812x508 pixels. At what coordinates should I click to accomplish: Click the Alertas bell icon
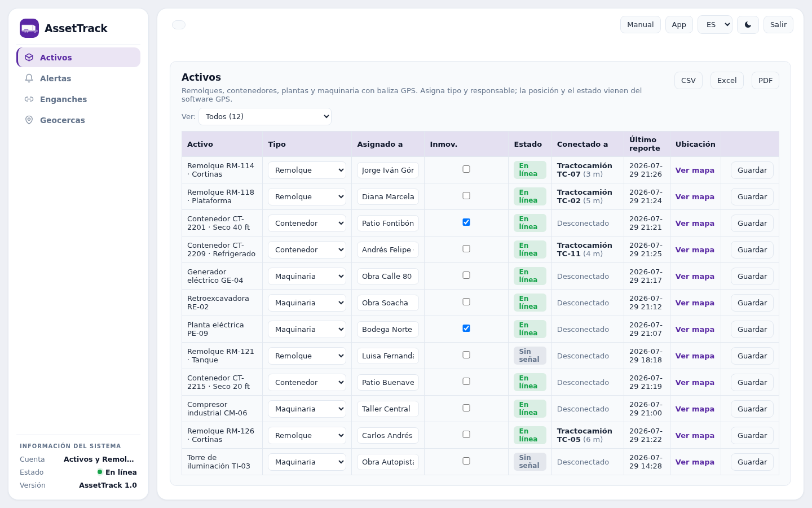coord(29,78)
